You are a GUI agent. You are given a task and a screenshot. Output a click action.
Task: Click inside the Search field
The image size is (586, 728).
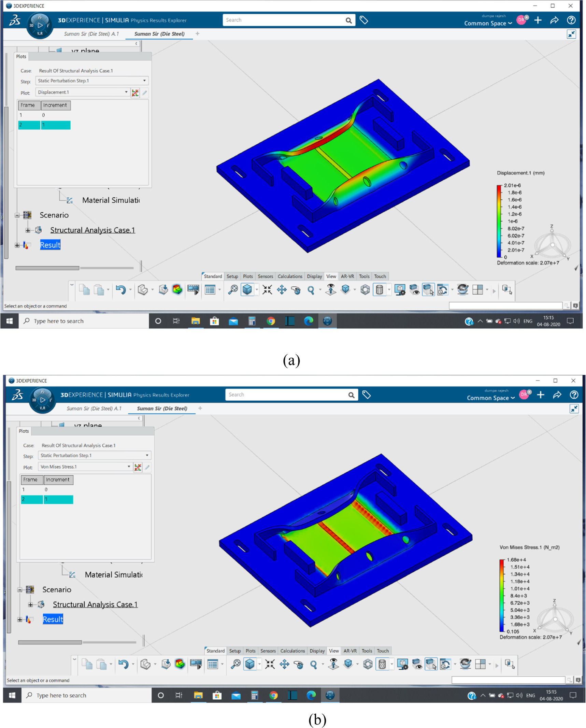287,20
